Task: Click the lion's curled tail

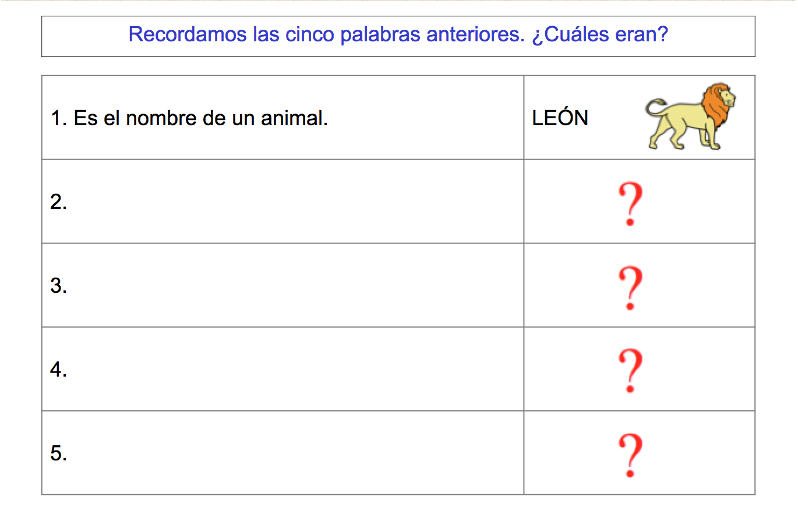Action: [x=656, y=106]
